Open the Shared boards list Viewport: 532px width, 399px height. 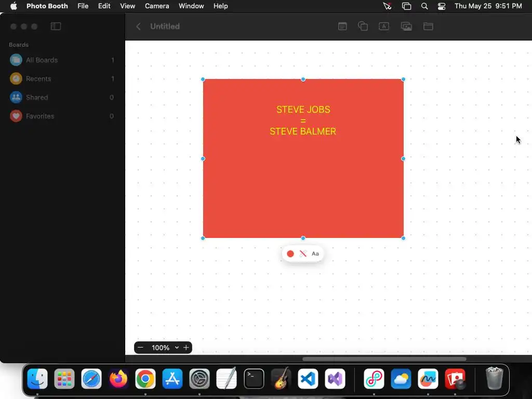[62, 97]
